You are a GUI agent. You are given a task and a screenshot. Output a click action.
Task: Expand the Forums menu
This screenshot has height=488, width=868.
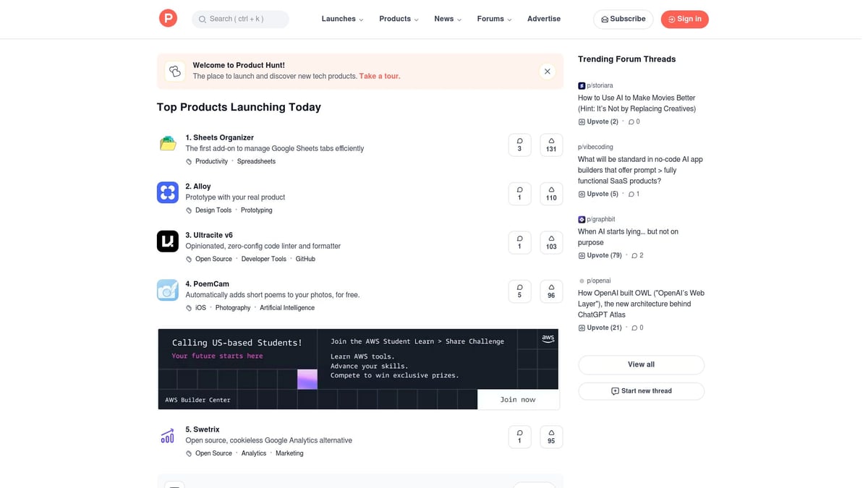coord(494,19)
